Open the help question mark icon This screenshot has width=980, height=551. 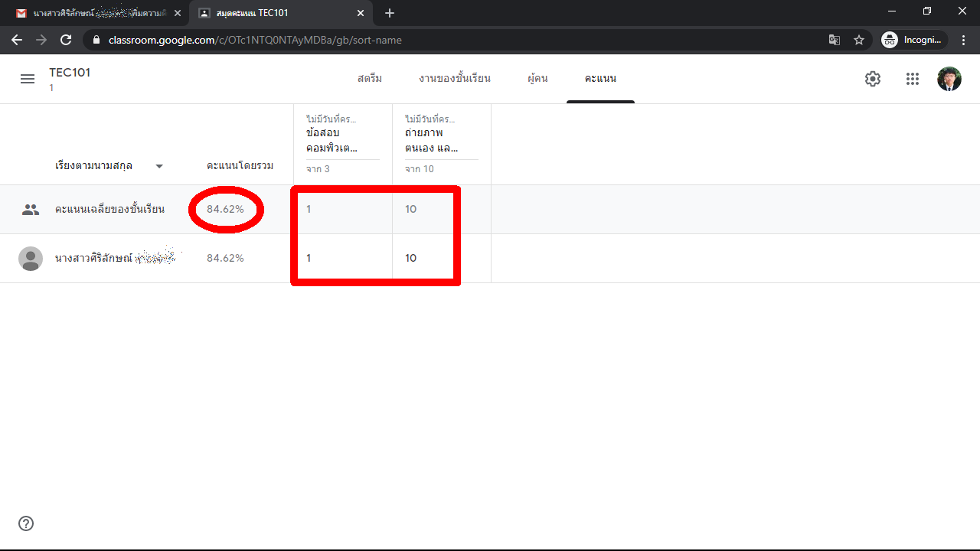point(26,523)
